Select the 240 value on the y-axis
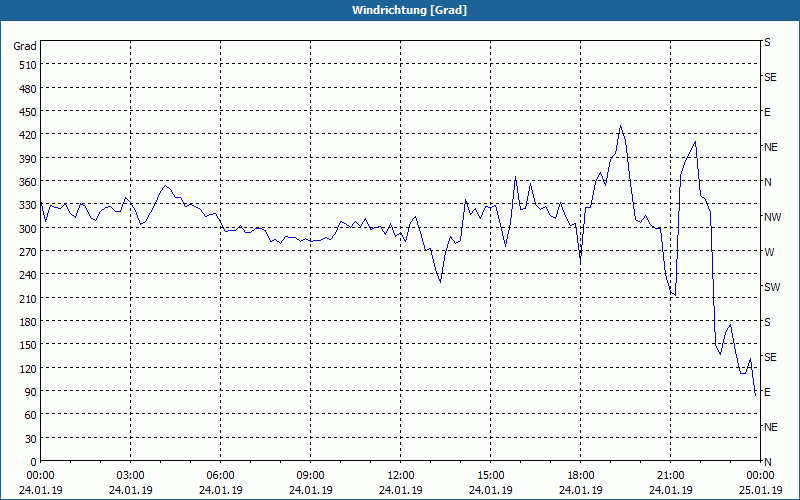 pyautogui.click(x=28, y=276)
